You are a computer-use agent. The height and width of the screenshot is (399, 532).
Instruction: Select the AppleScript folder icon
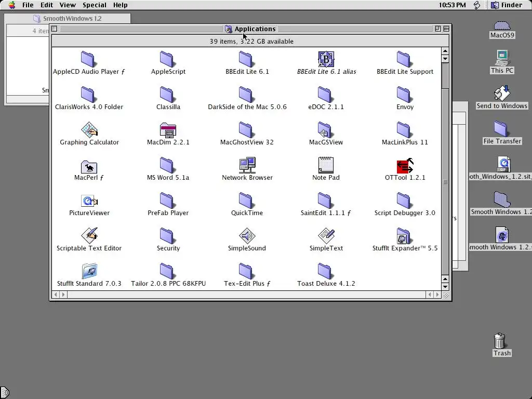(167, 59)
